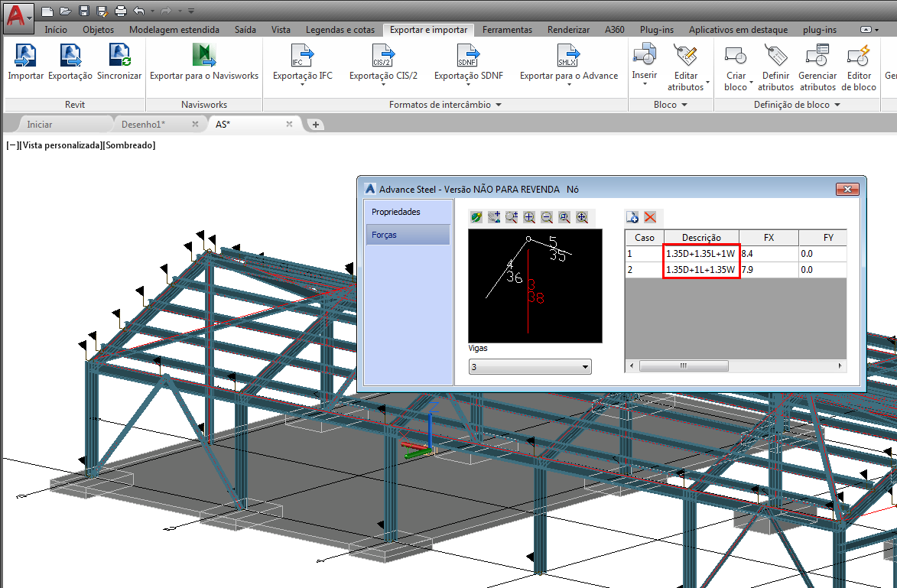
Task: Click the Save As quick access icon
Action: [102, 10]
